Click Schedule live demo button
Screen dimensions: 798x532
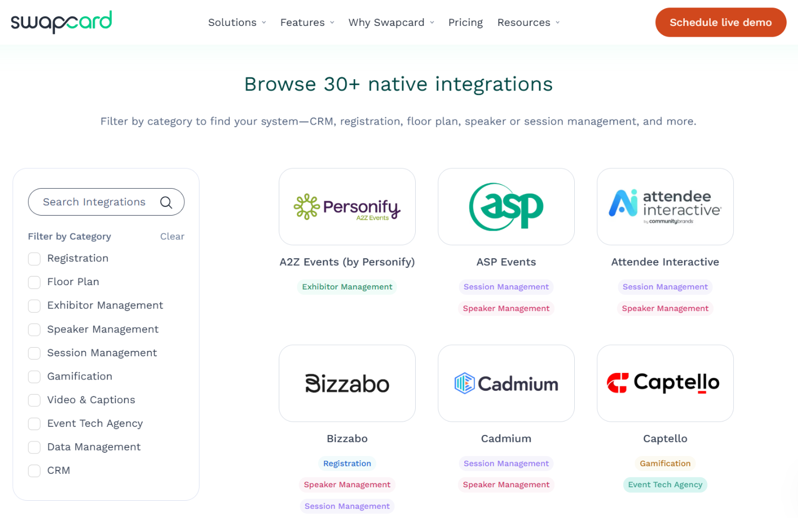[x=721, y=22]
